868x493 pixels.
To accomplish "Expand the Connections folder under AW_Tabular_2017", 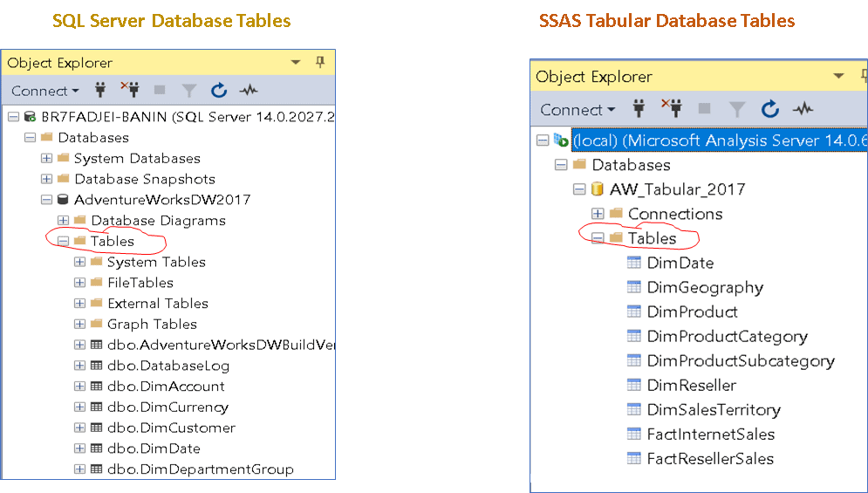I will pos(598,214).
